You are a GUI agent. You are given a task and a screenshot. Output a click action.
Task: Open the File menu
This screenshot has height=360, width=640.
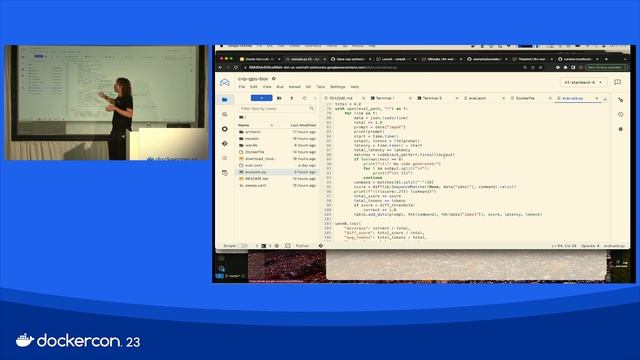(242, 87)
